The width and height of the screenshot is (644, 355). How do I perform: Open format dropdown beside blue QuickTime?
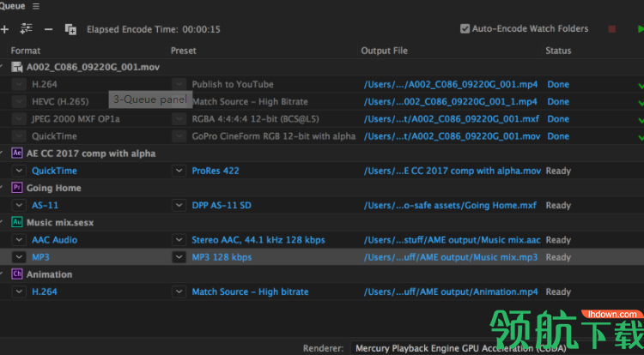click(x=19, y=171)
